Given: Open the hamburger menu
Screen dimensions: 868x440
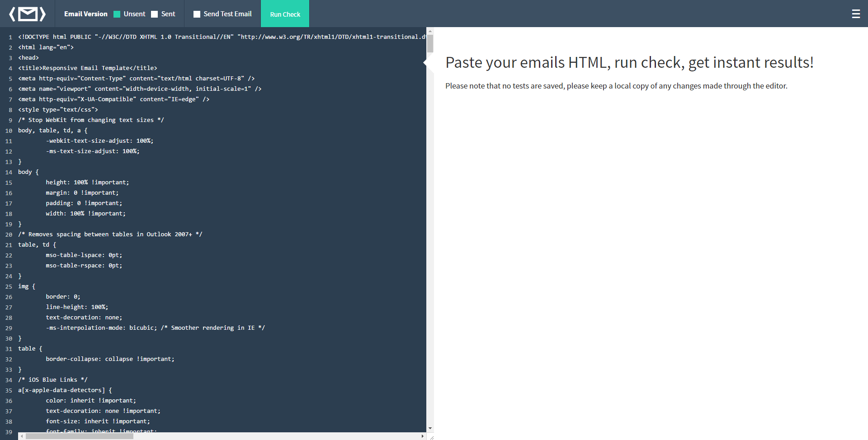Looking at the screenshot, I should 856,14.
